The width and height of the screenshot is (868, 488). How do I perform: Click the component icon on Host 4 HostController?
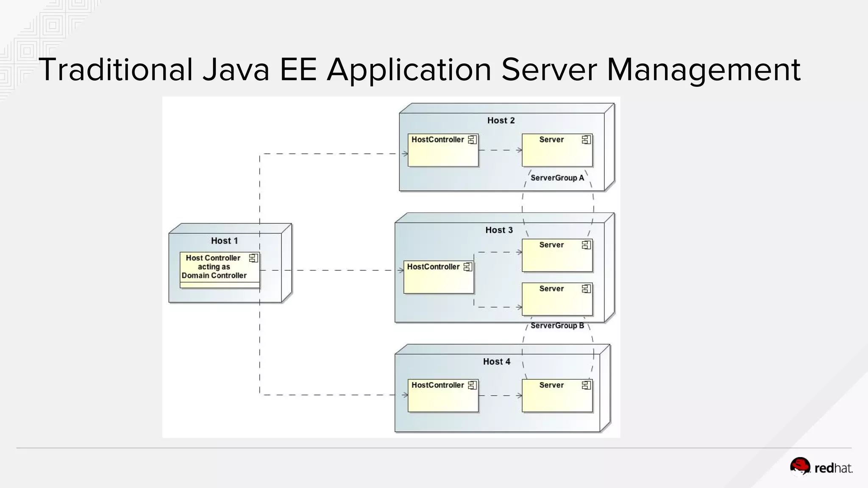click(472, 385)
